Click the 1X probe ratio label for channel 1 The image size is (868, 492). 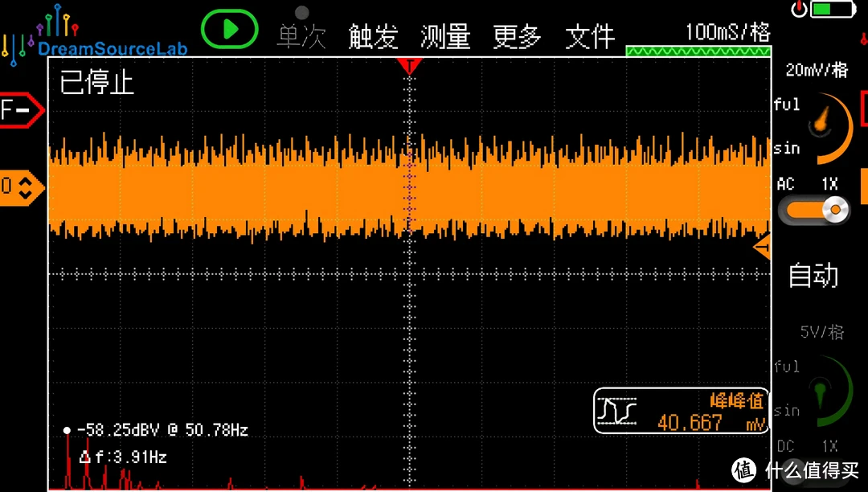coord(829,184)
